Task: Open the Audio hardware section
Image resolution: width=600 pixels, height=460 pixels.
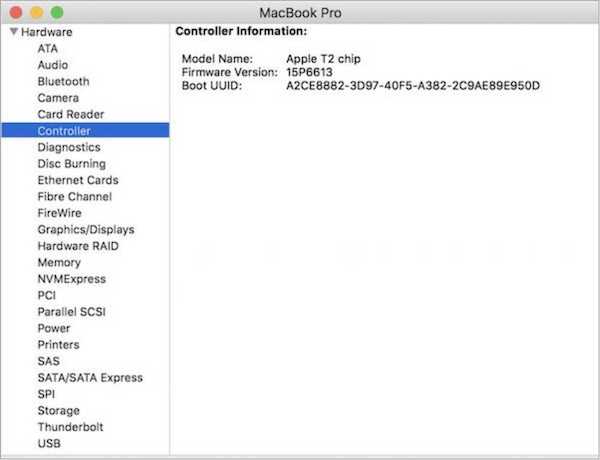Action: (x=53, y=65)
